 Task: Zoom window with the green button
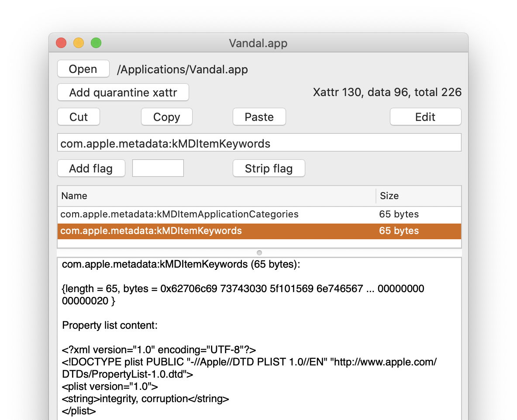point(96,43)
